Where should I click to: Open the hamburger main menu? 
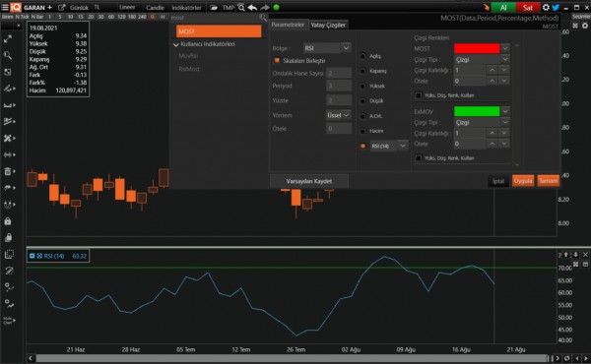pyautogui.click(x=5, y=7)
